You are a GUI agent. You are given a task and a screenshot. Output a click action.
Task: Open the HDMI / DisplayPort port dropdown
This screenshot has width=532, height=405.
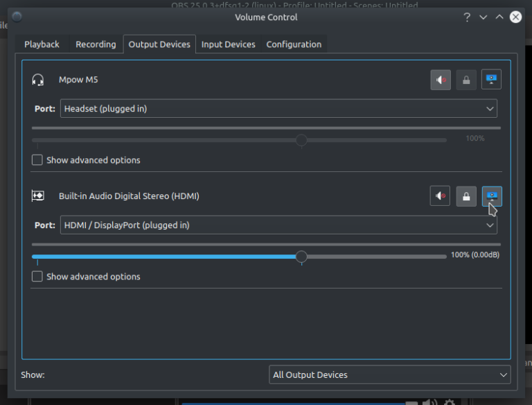(278, 225)
